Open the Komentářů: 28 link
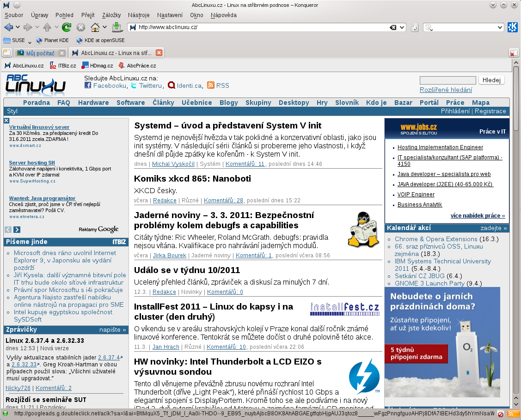 click(223, 201)
